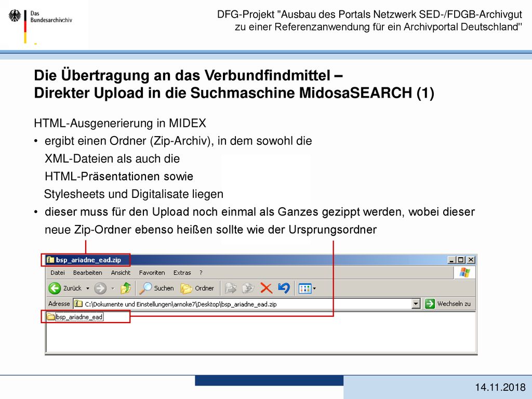This screenshot has width=532, height=399.
Task: Open the ? help menu
Action: (x=201, y=272)
